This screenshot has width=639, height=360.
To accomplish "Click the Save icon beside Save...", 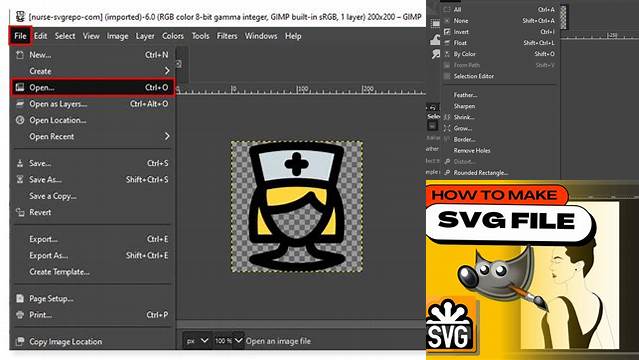I will (20, 163).
